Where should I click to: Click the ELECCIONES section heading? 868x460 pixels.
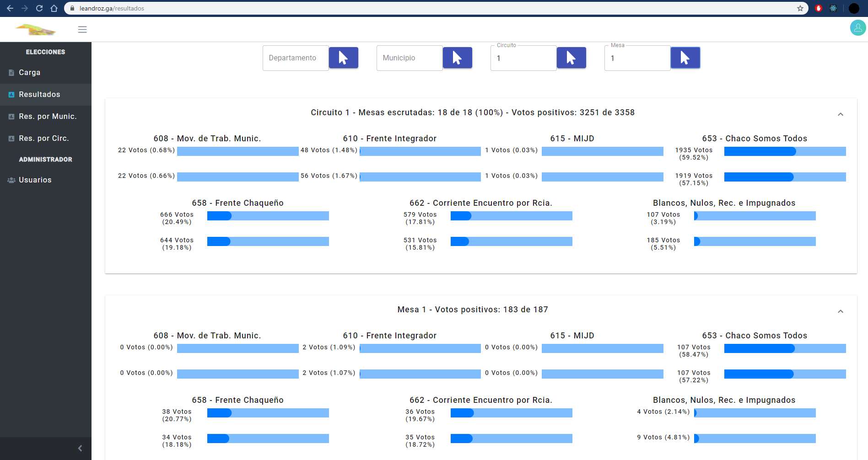click(45, 52)
